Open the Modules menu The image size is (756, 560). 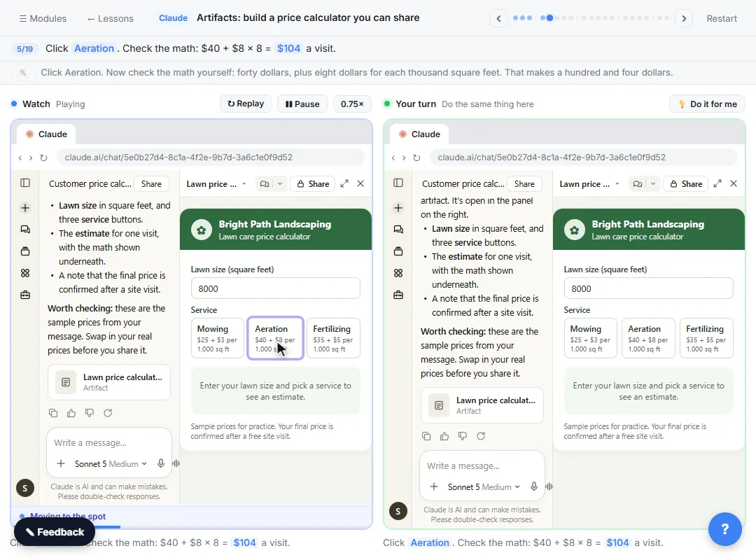point(43,18)
